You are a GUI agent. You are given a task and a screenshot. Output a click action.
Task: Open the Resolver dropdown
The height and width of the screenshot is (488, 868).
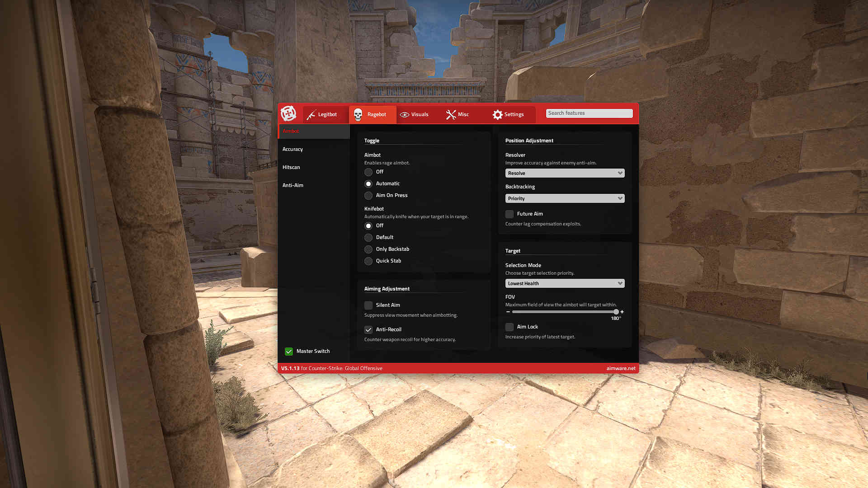pos(565,174)
